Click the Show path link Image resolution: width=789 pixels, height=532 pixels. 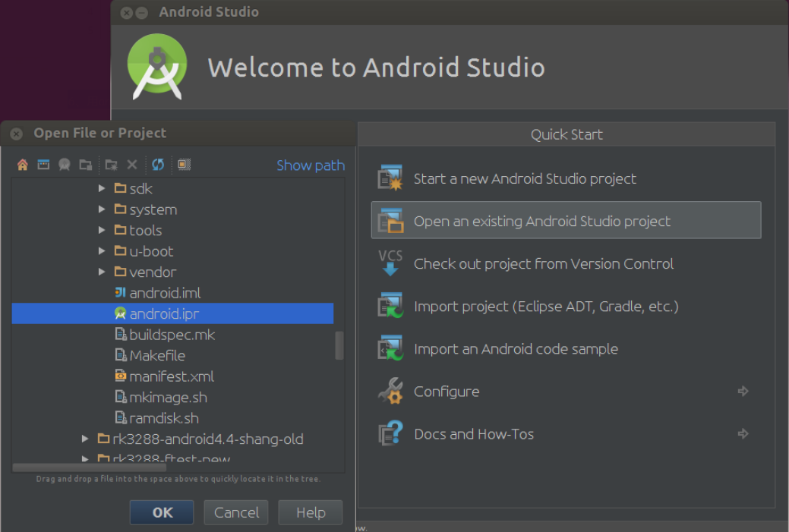click(x=311, y=165)
